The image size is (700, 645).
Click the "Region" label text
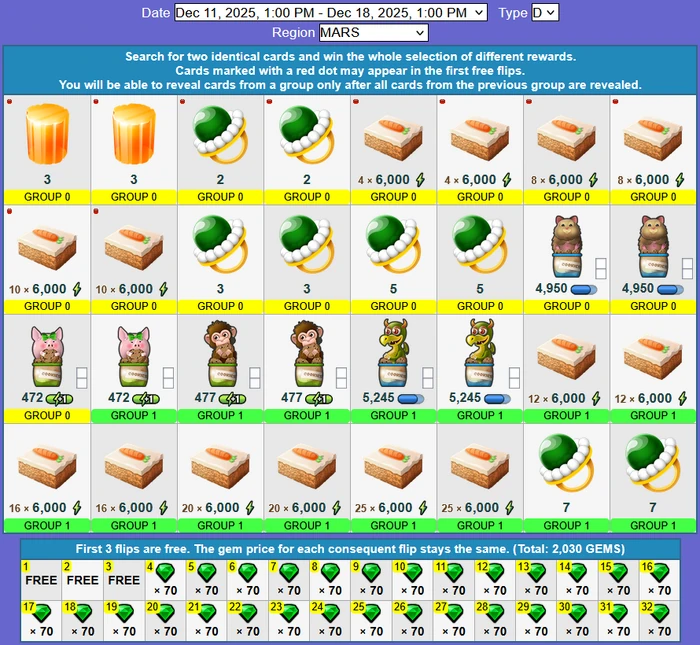point(293,33)
